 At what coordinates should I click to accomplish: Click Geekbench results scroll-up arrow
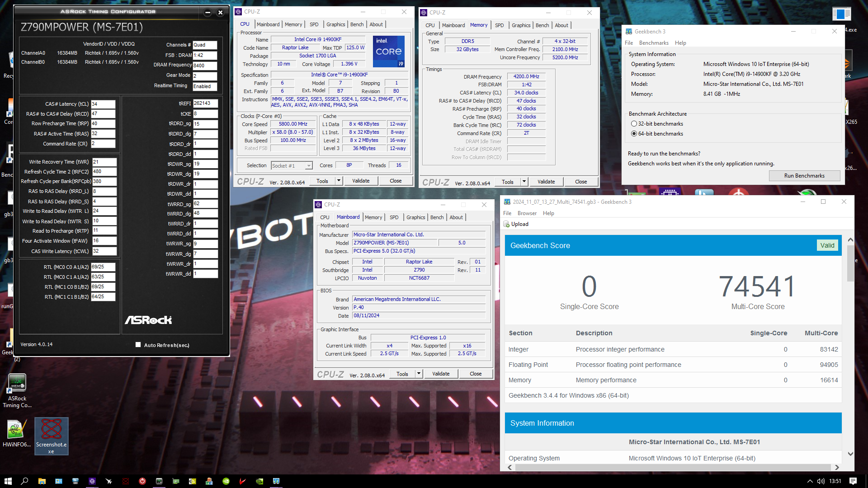click(x=850, y=240)
